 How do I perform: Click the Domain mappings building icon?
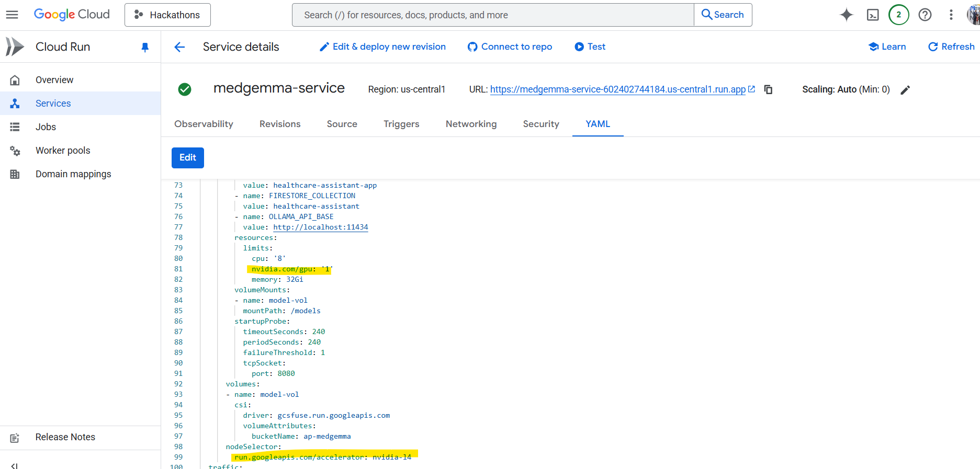(x=15, y=174)
